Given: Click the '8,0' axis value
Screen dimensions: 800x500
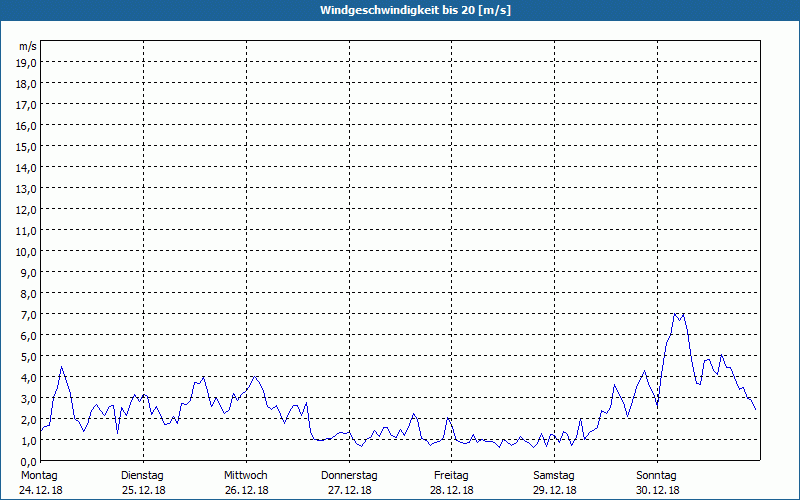Looking at the screenshot, I should [x=29, y=294].
